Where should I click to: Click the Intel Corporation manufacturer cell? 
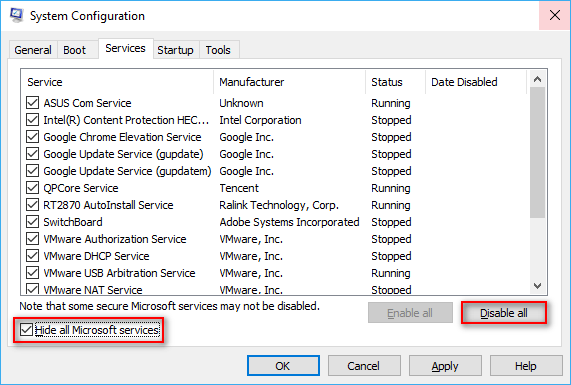[260, 120]
